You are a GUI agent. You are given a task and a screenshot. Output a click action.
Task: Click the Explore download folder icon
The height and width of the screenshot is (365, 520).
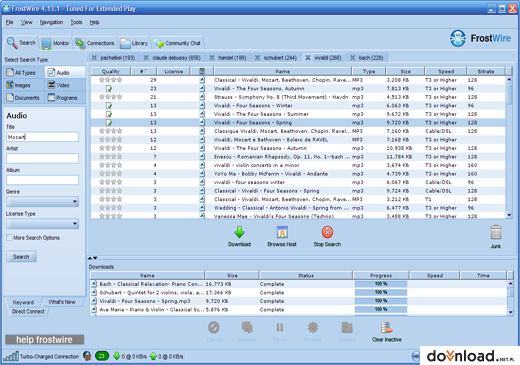(347, 327)
